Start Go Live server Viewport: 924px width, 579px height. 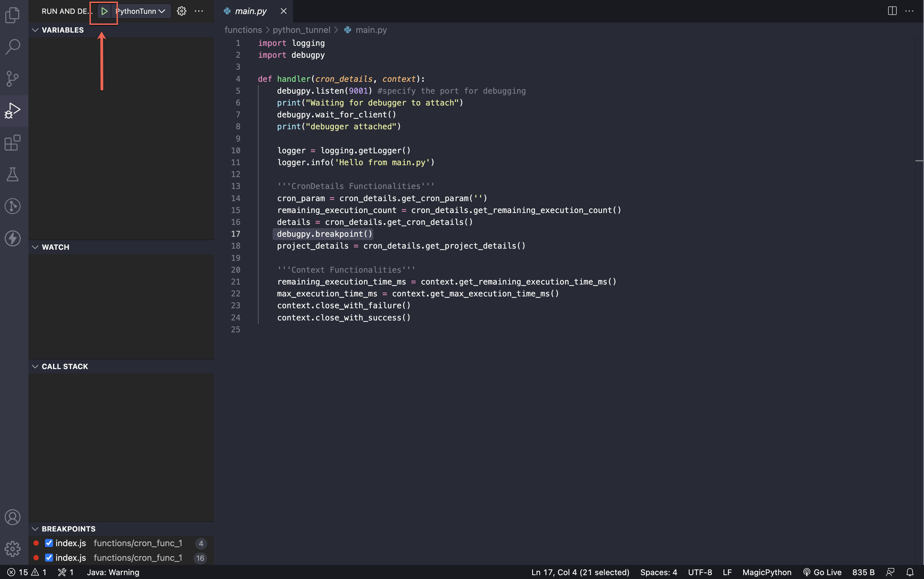[822, 572]
